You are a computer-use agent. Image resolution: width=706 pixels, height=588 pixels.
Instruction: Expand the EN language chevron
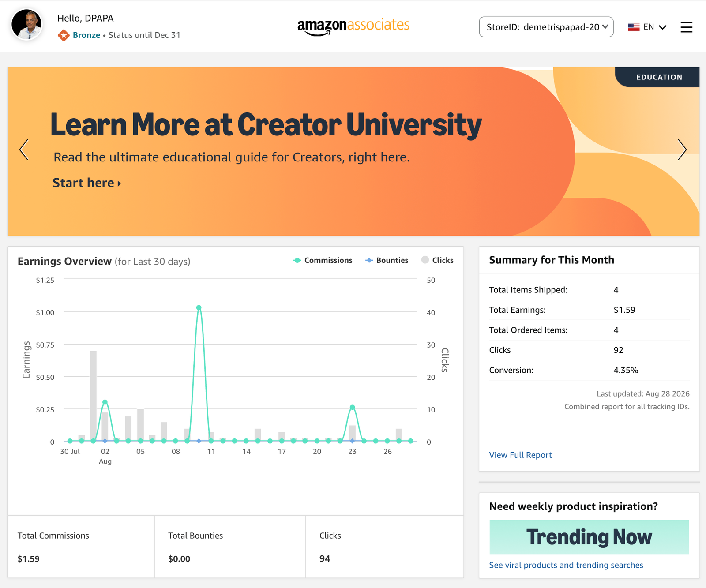pyautogui.click(x=662, y=27)
